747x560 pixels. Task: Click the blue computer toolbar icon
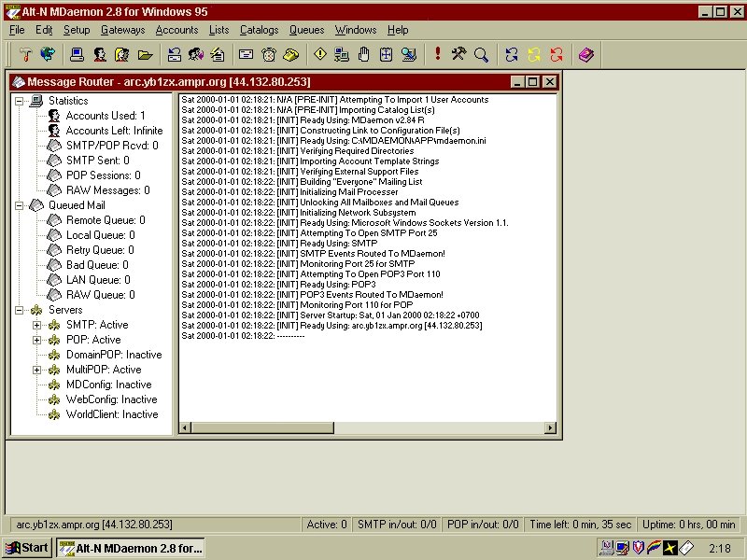point(77,55)
